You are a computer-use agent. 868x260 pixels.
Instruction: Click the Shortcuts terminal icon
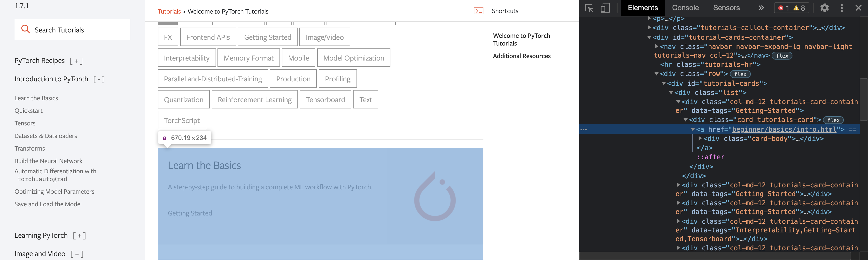pyautogui.click(x=479, y=11)
